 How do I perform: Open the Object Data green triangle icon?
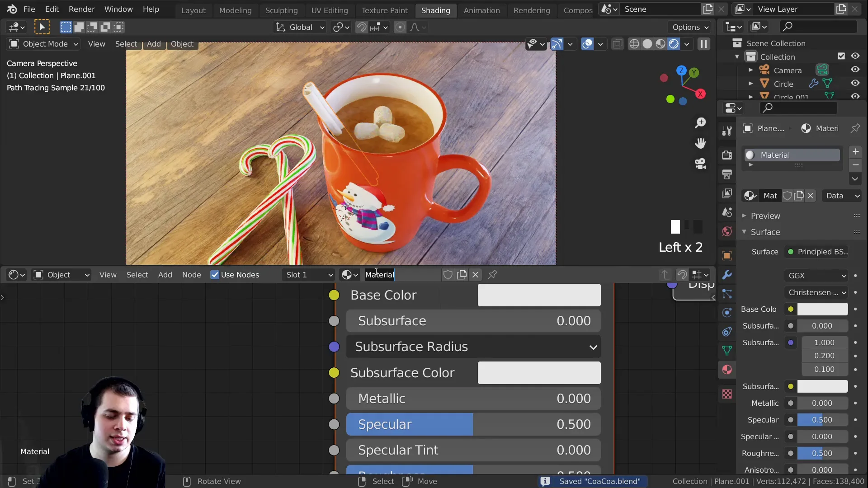click(x=727, y=351)
